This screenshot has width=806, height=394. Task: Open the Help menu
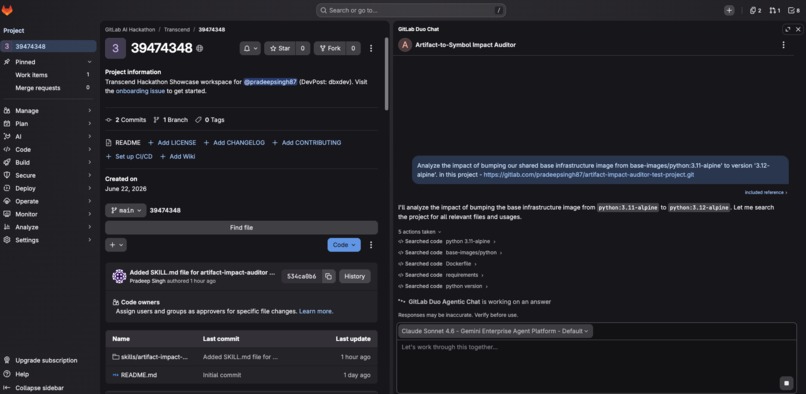click(x=22, y=374)
